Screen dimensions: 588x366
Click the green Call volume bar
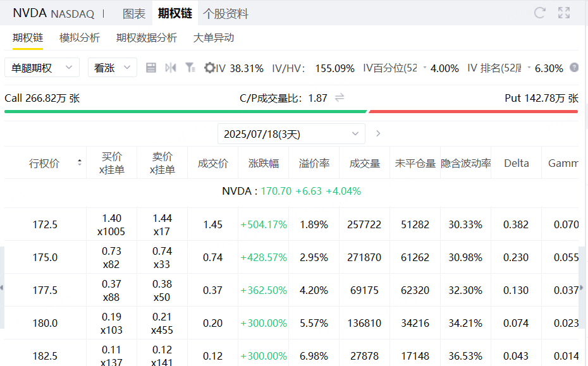(186, 111)
